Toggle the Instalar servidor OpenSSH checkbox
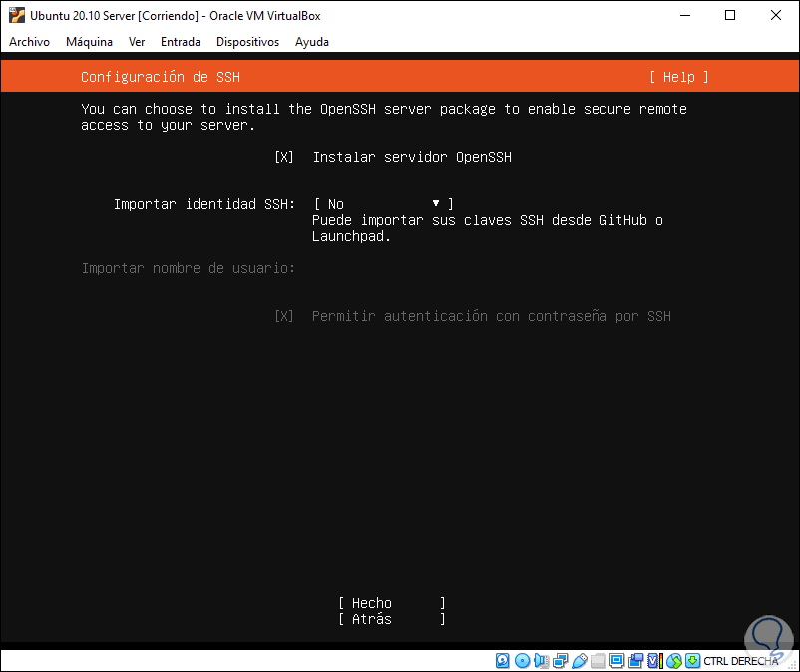The height and width of the screenshot is (672, 800). pos(284,157)
